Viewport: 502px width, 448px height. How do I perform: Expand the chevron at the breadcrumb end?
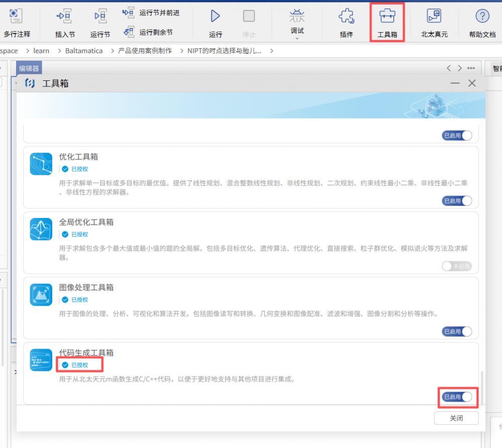click(x=272, y=51)
